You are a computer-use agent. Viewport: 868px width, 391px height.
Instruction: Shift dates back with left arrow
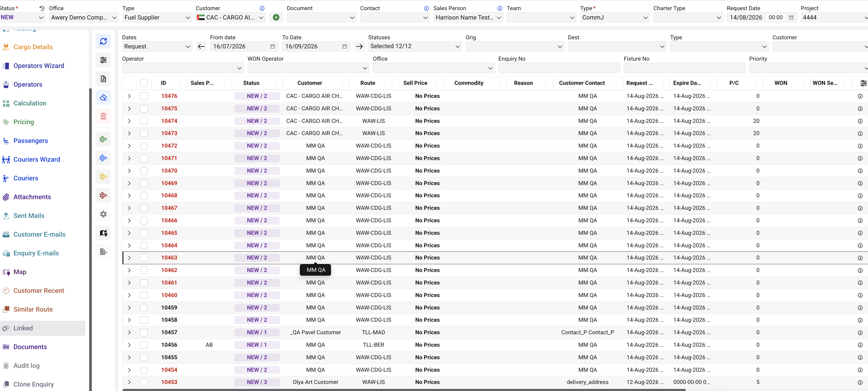[x=201, y=47]
